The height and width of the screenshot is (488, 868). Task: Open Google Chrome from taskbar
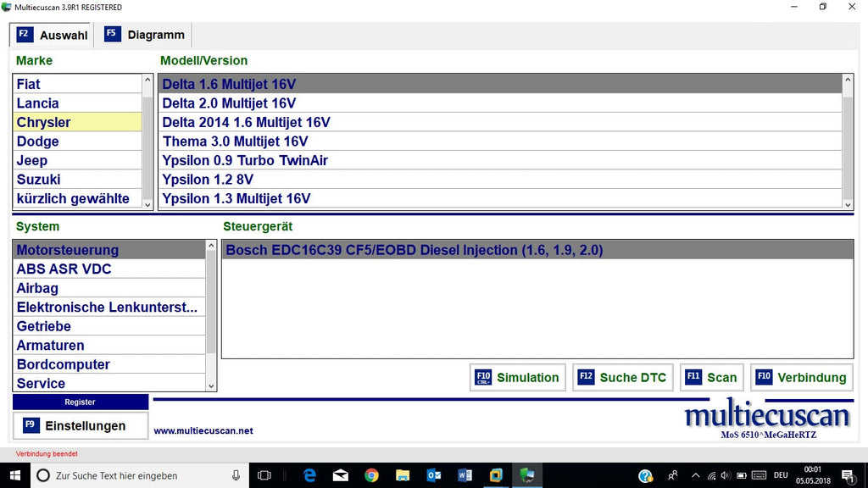pyautogui.click(x=371, y=475)
